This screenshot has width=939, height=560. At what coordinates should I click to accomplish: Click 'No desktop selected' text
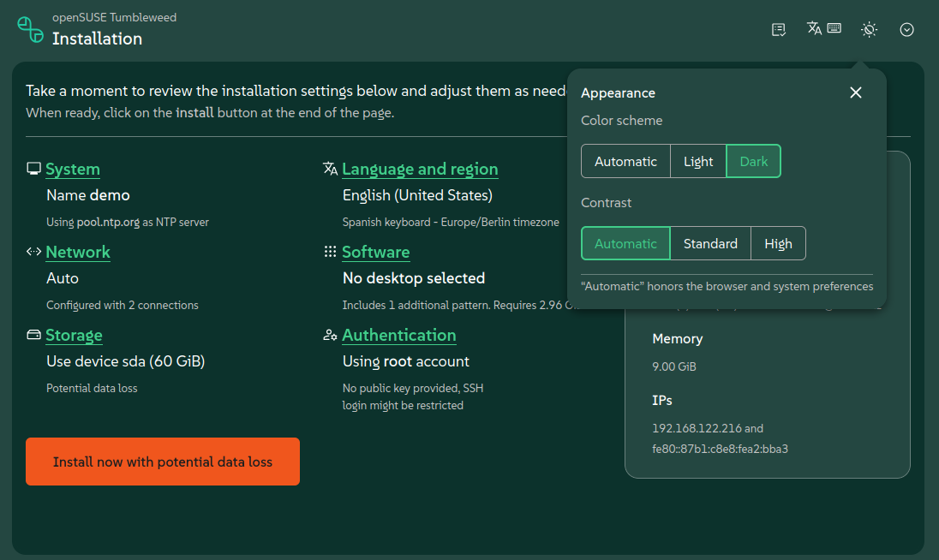[x=414, y=278]
